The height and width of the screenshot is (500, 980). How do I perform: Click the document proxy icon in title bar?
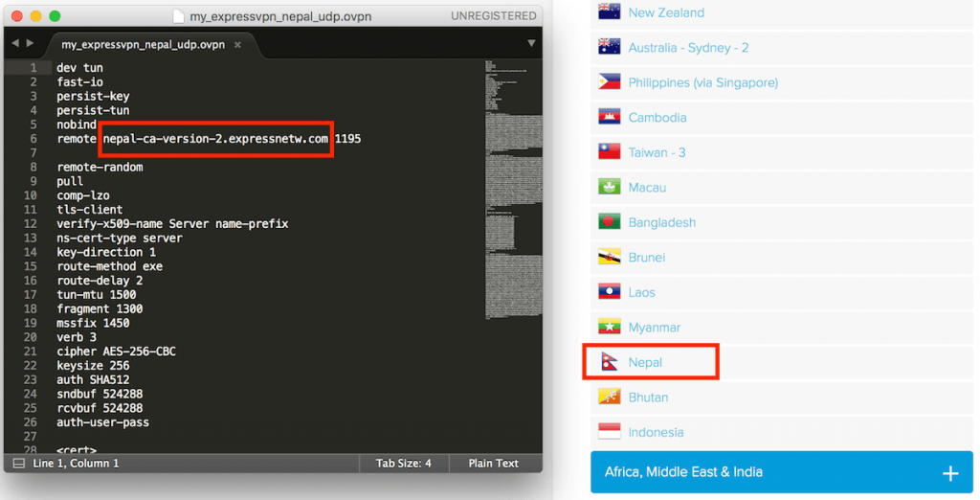178,15
